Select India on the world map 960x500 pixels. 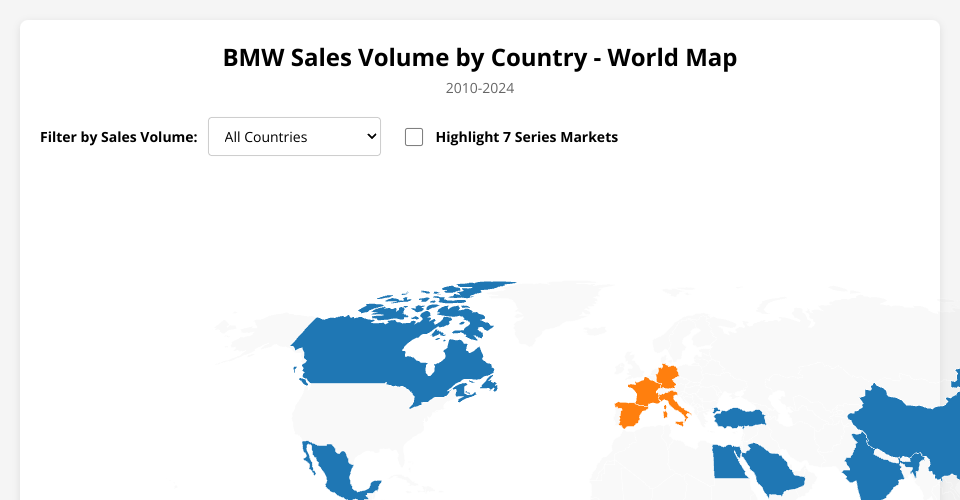point(870,465)
